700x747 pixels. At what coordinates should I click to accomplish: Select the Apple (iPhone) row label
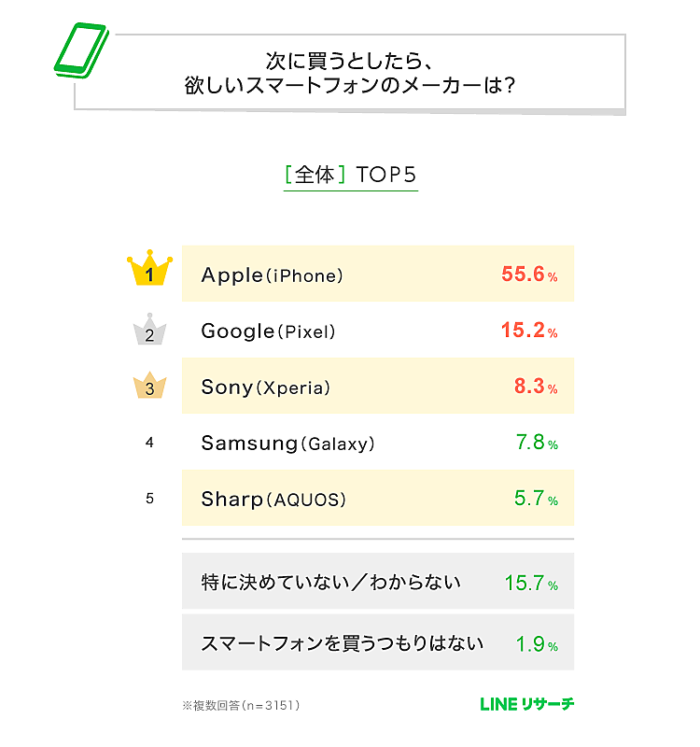coord(273,275)
